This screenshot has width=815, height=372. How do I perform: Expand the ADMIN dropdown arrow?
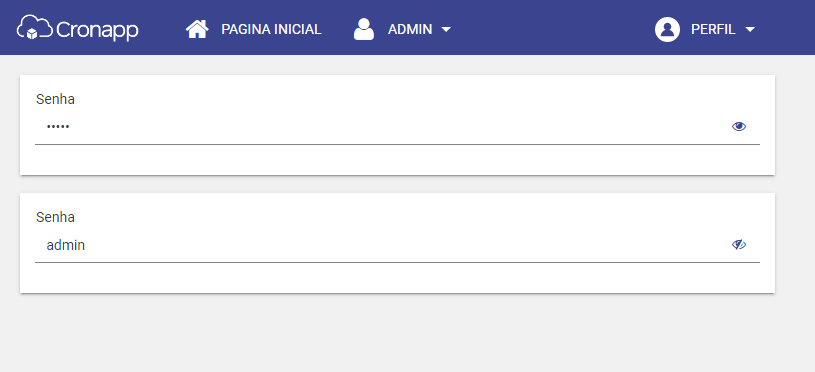[446, 30]
